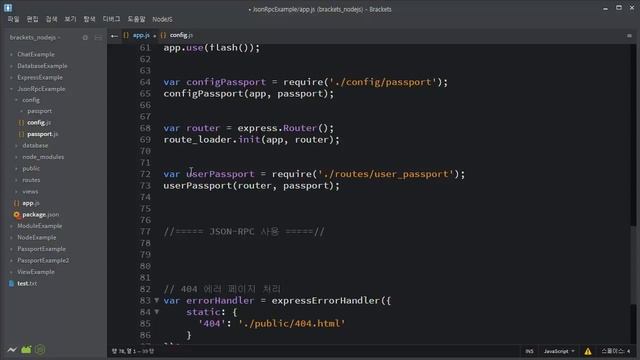Open the JavaScript language mode dropdown
This screenshot has width=640, height=360.
(x=559, y=351)
